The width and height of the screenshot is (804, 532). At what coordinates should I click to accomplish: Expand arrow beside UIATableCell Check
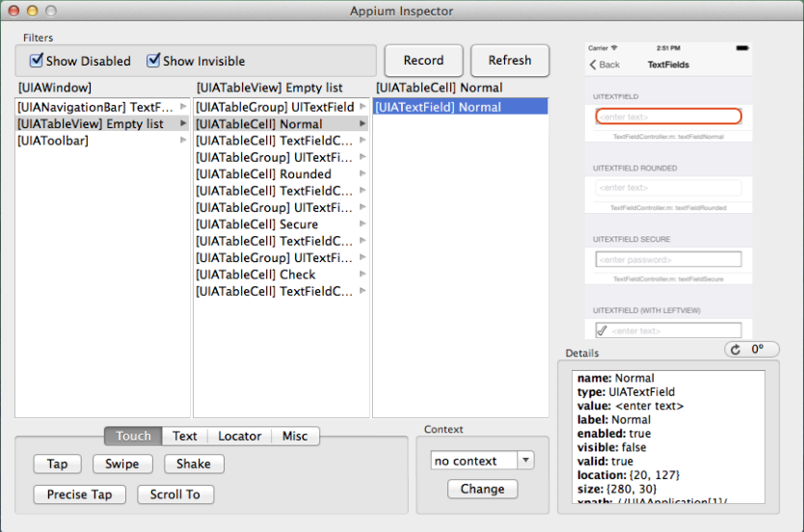tap(362, 275)
